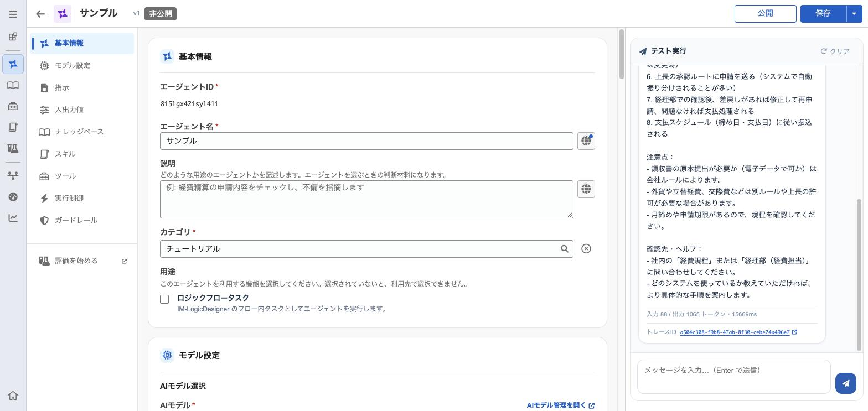Click the main form vertical scrollbar
This screenshot has width=868, height=411.
[622, 54]
